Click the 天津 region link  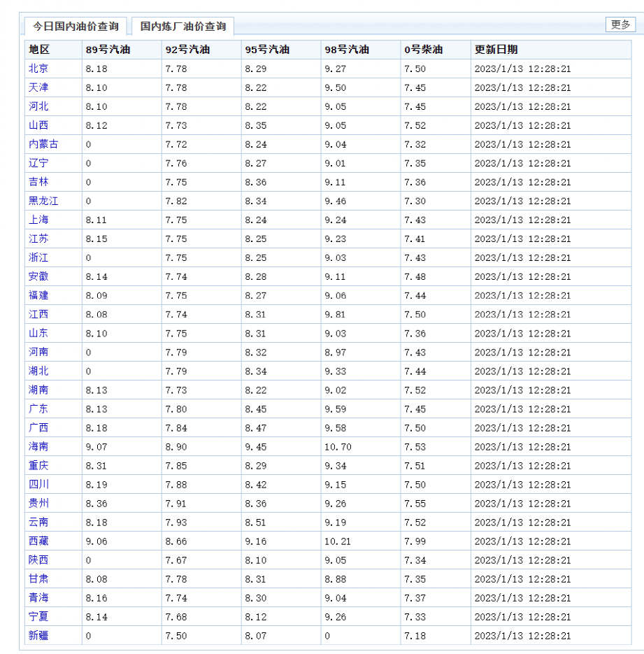tap(38, 87)
